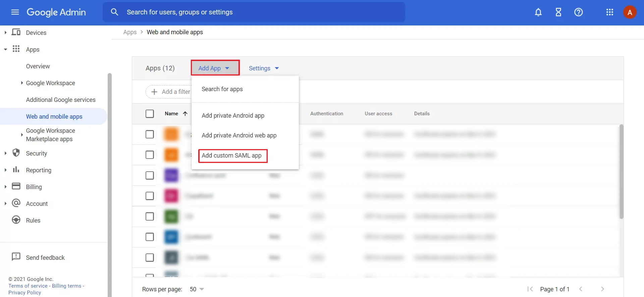This screenshot has height=297, width=644.
Task: Click the Reporting bar chart icon
Action: [16, 170]
